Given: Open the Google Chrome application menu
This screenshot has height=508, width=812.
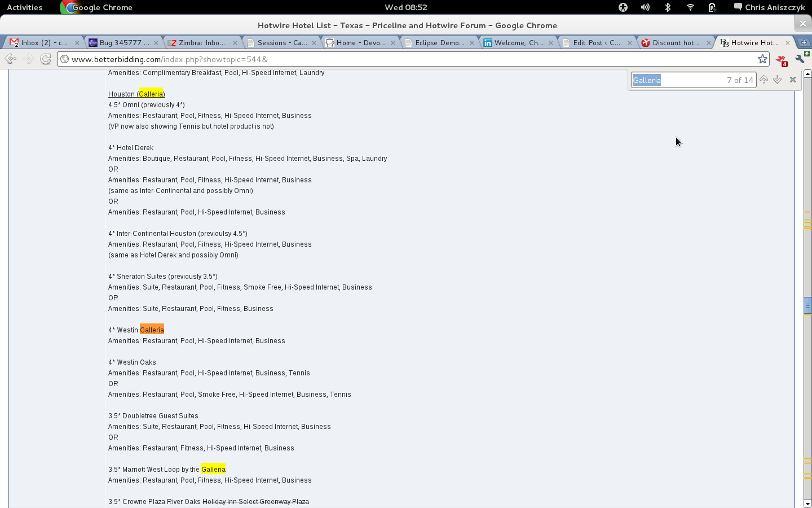Looking at the screenshot, I should pos(96,7).
